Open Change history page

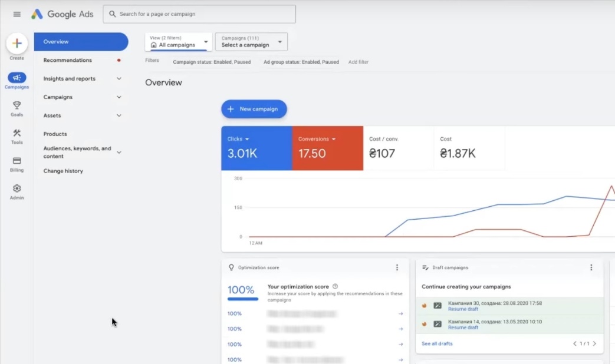tap(63, 171)
